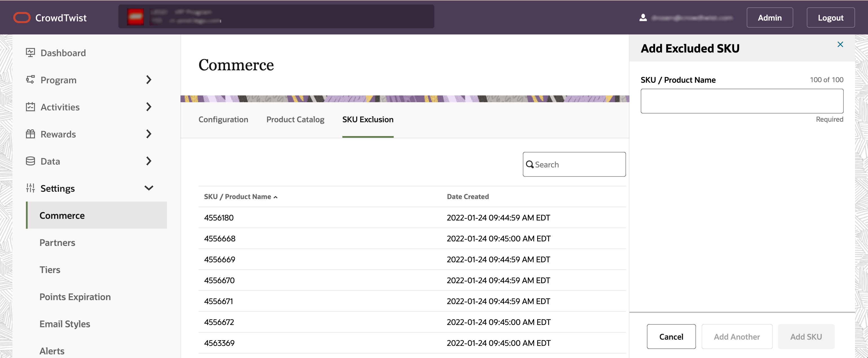The height and width of the screenshot is (358, 868).
Task: Switch to the Product Catalog tab
Action: pyautogui.click(x=295, y=119)
